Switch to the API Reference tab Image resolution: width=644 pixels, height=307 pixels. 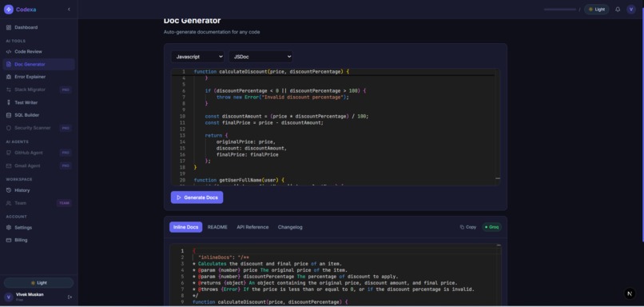(252, 227)
